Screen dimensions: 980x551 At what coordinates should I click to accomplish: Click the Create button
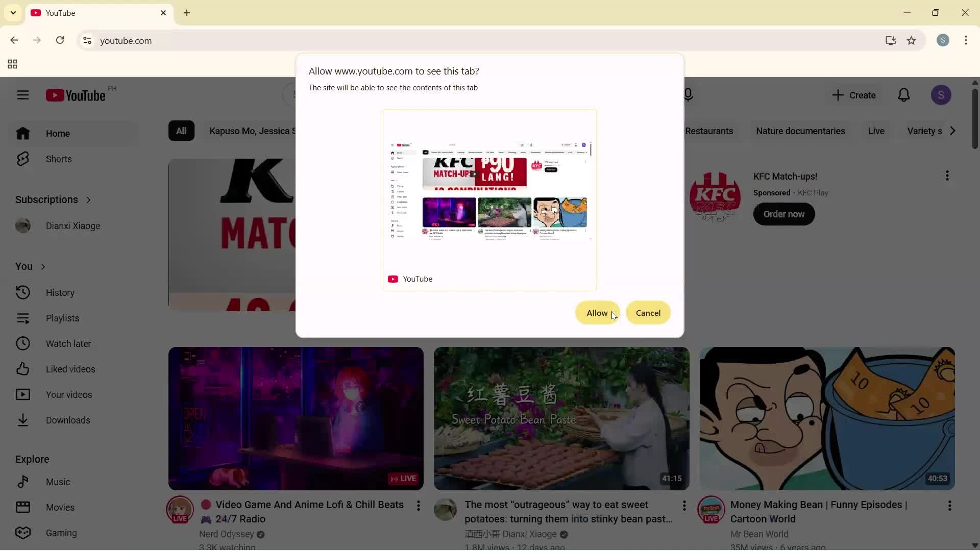(854, 95)
